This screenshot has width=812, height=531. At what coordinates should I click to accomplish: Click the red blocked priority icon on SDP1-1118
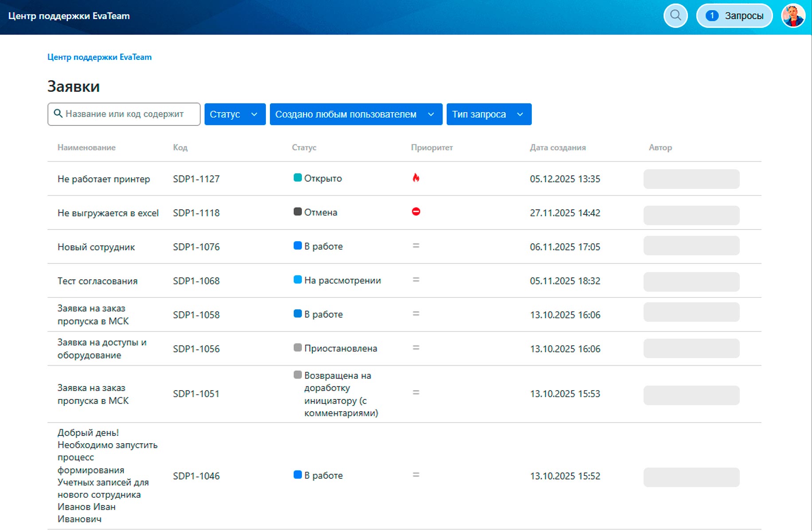(416, 212)
